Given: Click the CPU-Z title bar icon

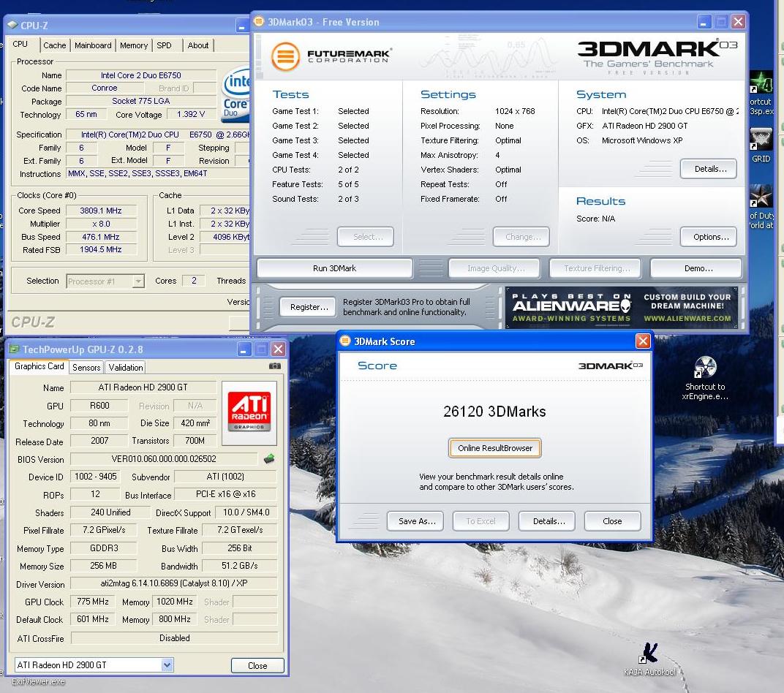Looking at the screenshot, I should [x=13, y=25].
